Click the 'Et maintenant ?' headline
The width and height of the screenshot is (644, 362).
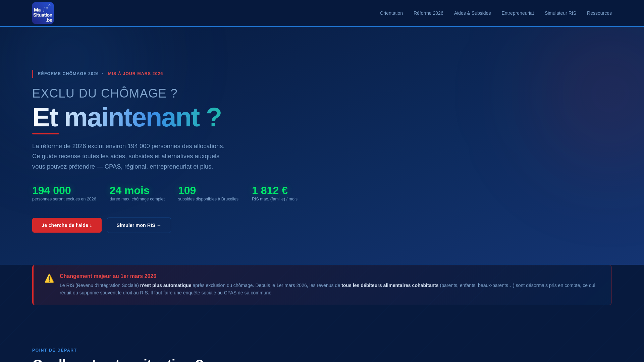(127, 117)
